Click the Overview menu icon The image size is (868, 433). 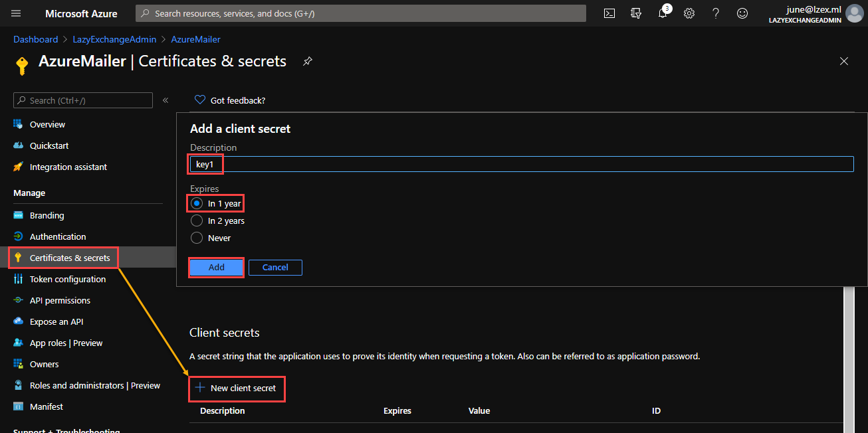click(x=18, y=124)
